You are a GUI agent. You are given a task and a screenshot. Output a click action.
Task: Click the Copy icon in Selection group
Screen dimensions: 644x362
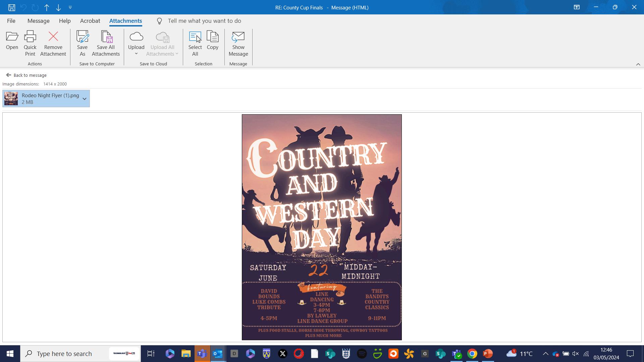(212, 37)
